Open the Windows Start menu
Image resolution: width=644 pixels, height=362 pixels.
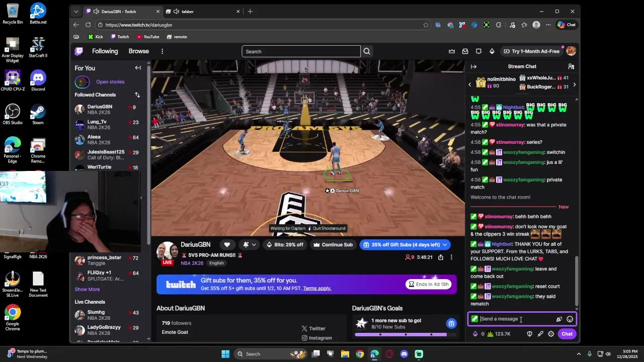point(225,354)
